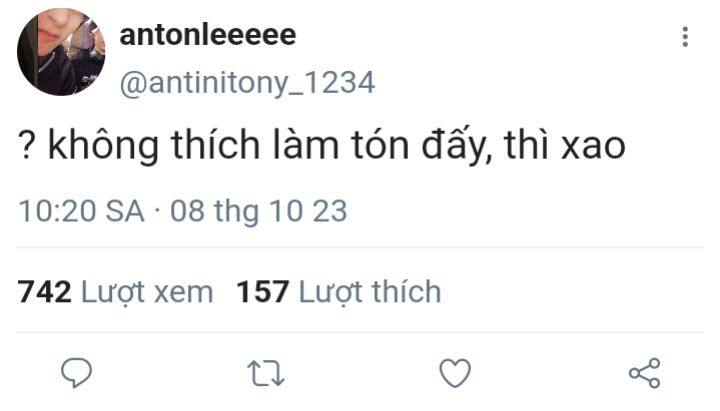Click the leading question mark in tweet
This screenshot has width=720, height=411.
[27, 145]
